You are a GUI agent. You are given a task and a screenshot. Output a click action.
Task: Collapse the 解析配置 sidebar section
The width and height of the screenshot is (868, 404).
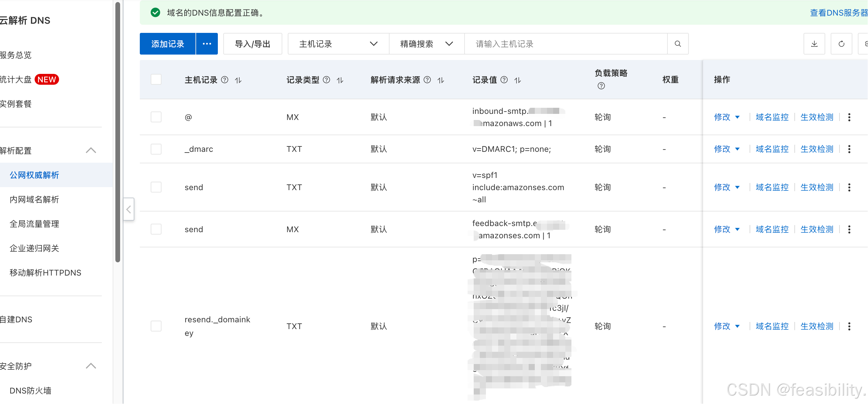pos(91,150)
